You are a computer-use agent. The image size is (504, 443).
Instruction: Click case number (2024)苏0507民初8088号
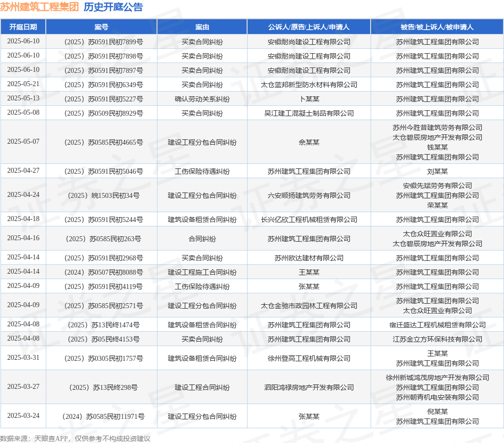coord(103,272)
